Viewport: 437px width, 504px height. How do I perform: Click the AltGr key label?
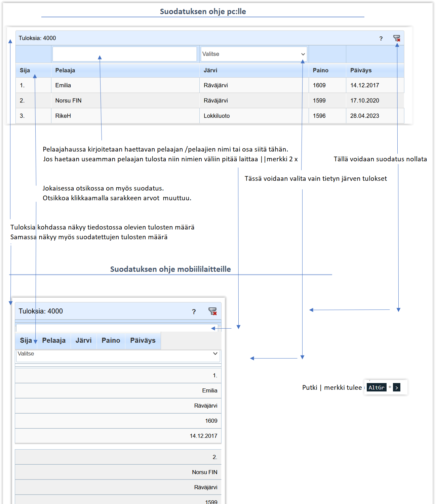click(376, 387)
